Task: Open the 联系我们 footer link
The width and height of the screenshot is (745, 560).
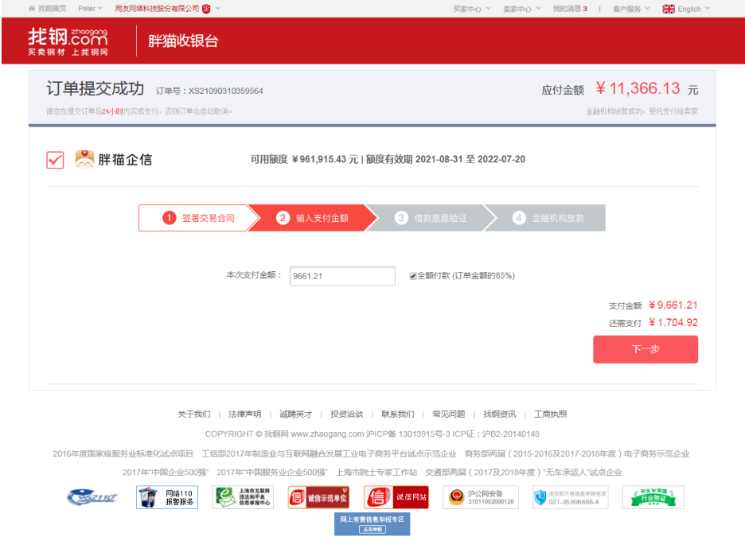Action: click(398, 414)
